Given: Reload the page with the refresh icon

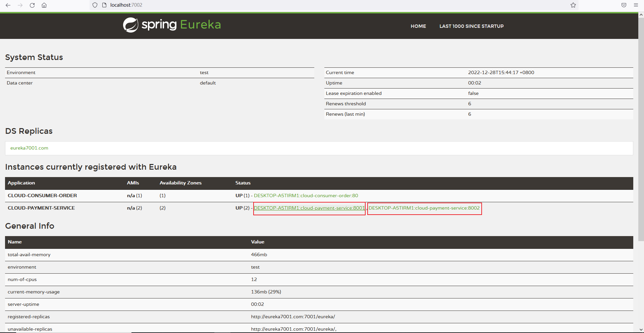Looking at the screenshot, I should tap(32, 5).
